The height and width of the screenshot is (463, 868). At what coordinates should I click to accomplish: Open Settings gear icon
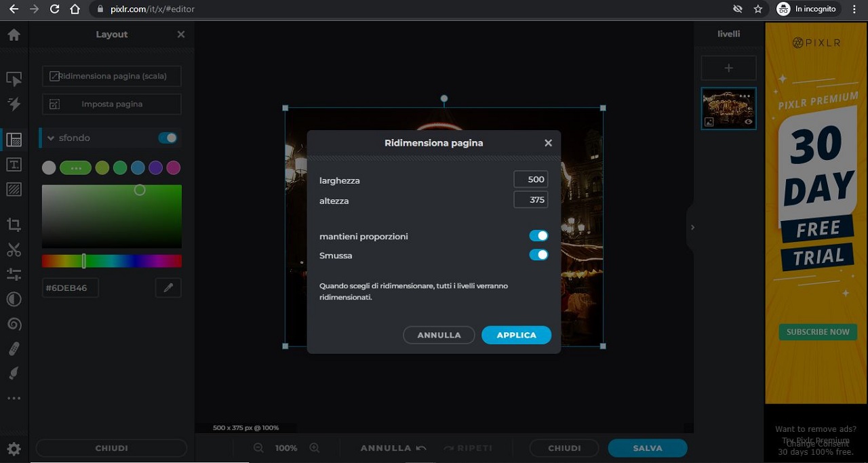pyautogui.click(x=14, y=448)
